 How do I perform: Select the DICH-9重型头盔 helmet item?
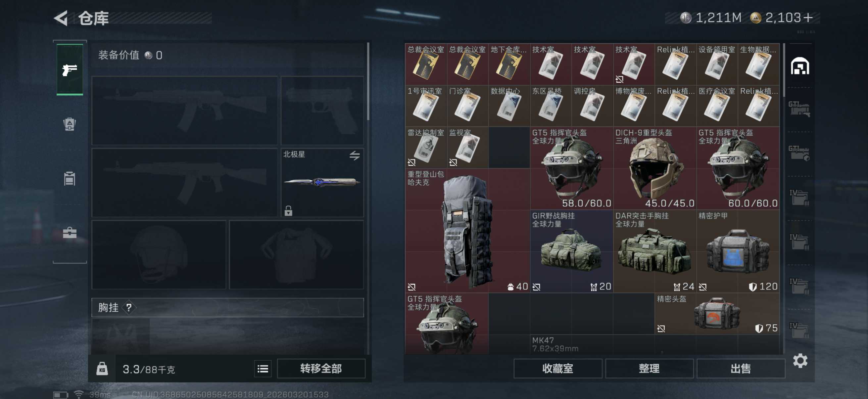[654, 168]
